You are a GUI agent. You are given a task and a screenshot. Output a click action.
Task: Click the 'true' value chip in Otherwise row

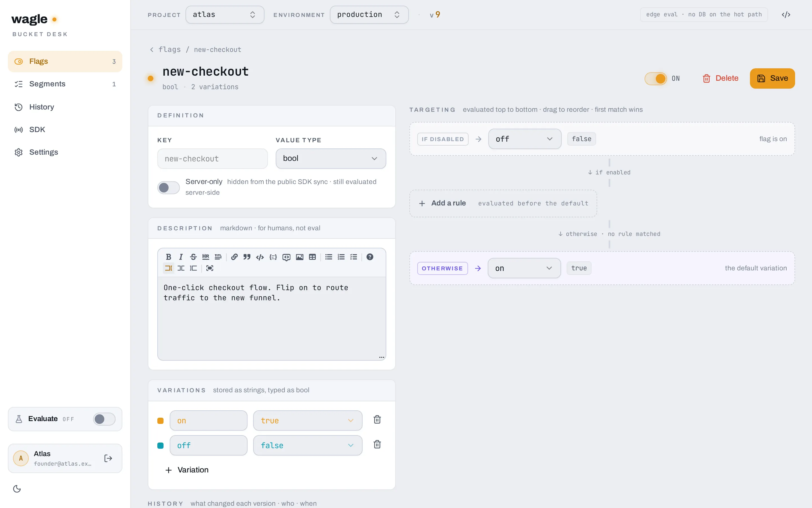pyautogui.click(x=579, y=268)
